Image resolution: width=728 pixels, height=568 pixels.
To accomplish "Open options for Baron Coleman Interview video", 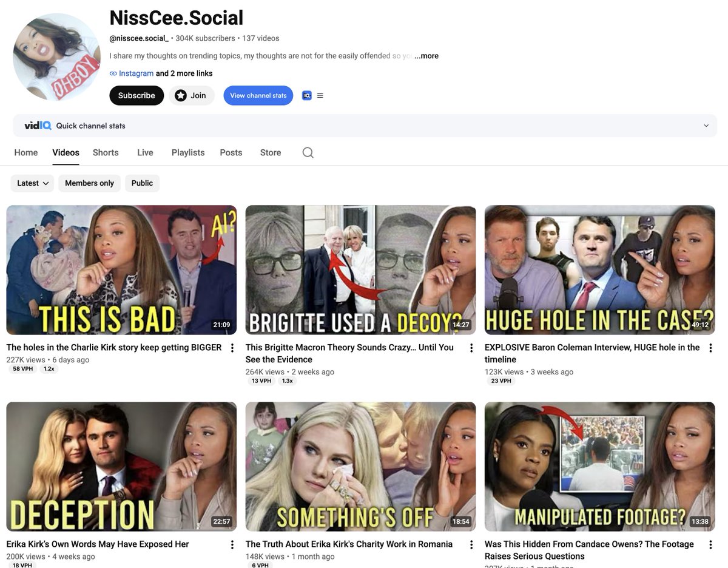I will 710,348.
